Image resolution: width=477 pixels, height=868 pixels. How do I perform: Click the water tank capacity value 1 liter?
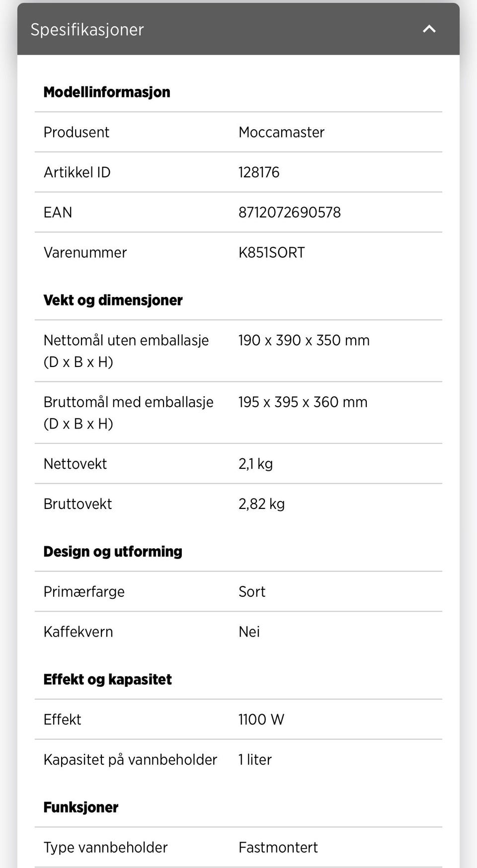[255, 760]
